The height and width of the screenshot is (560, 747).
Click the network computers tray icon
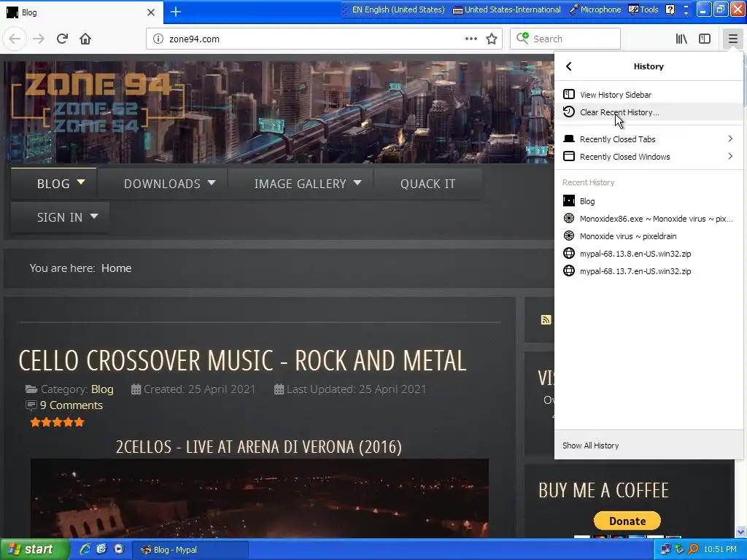[x=665, y=549]
